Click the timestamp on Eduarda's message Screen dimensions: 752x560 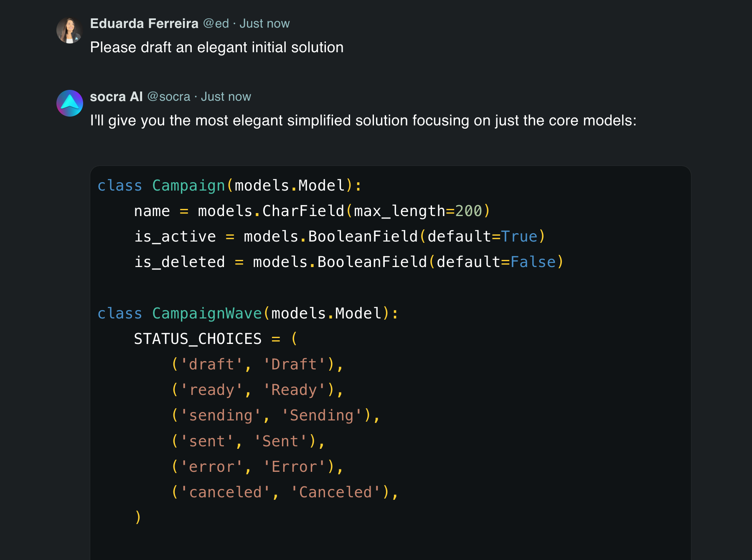[x=264, y=23]
